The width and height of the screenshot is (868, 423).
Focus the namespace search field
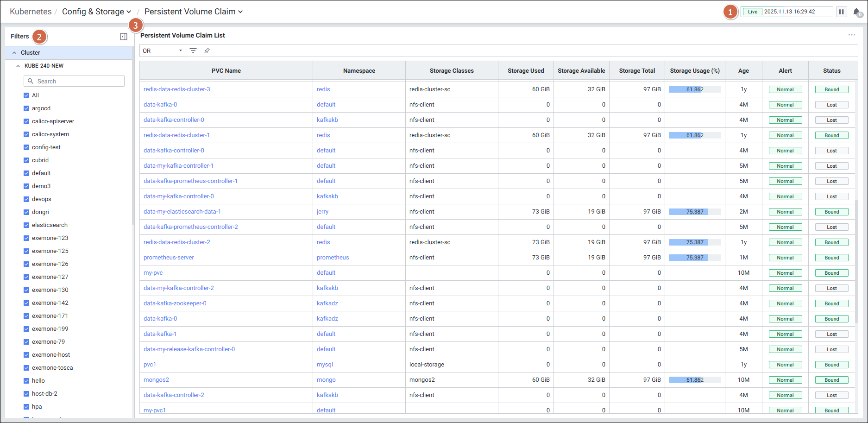tap(79, 81)
